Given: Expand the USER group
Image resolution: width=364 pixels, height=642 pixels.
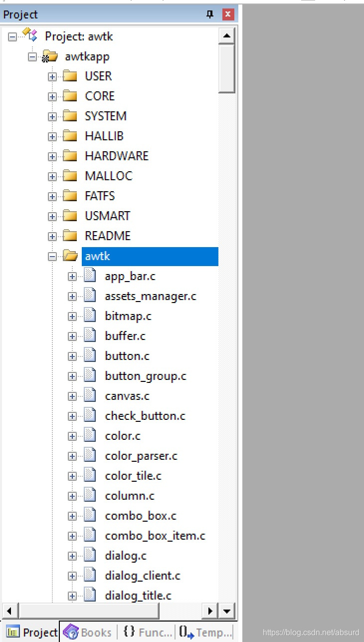Looking at the screenshot, I should pos(52,76).
